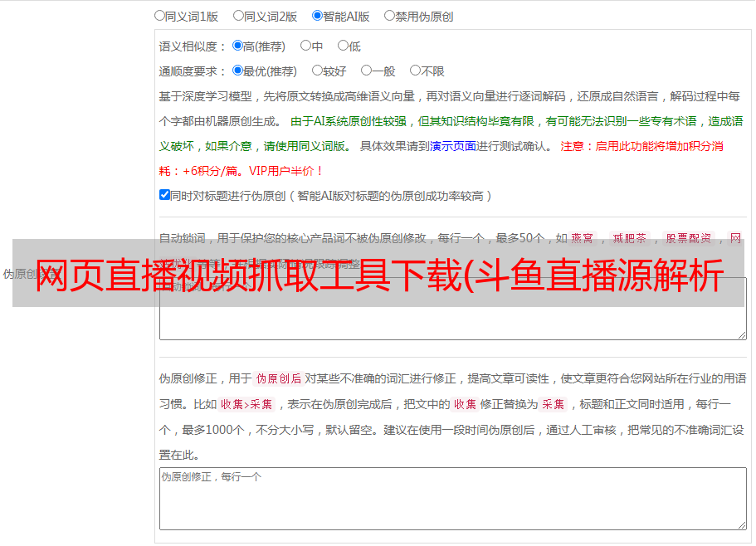Click the 股票配资 example tag
This screenshot has width=756, height=546.
pos(689,238)
